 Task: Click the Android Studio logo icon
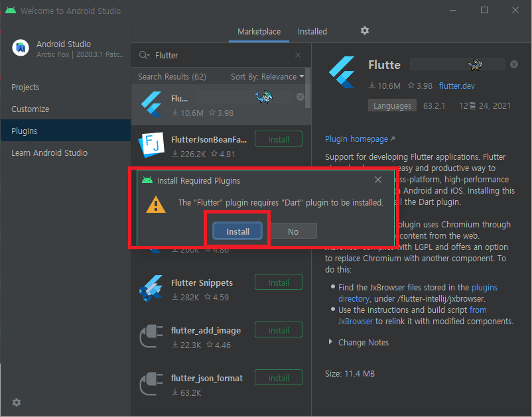[x=21, y=48]
